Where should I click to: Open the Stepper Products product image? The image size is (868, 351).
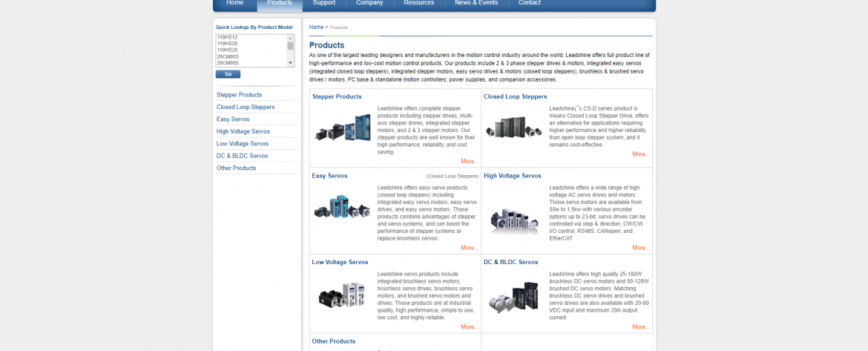pos(343,128)
